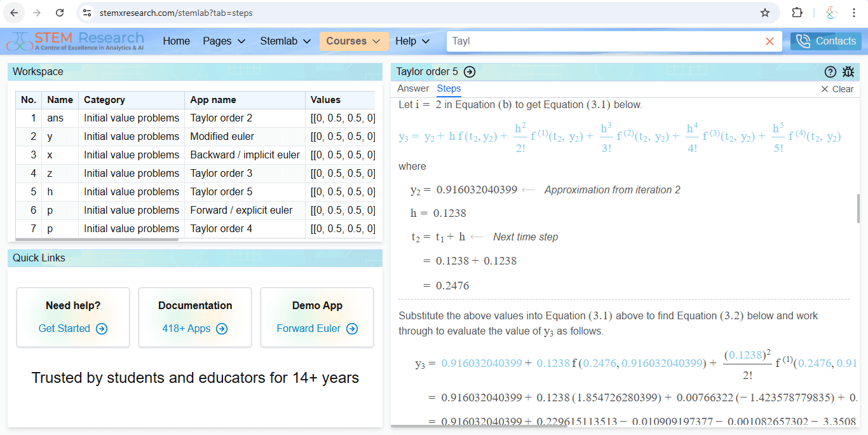Screen dimensions: 868x435
Task: Switch to the Answer tab
Action: pos(413,88)
